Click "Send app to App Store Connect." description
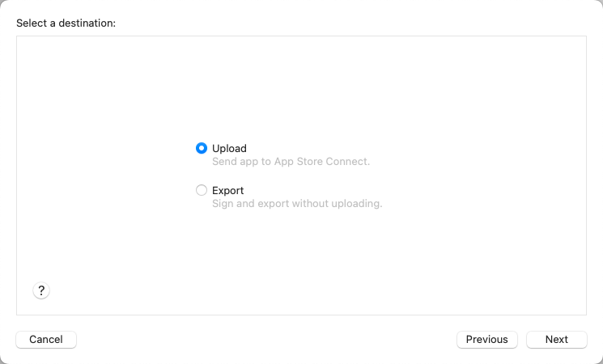Screen dimensions: 603x364 pyautogui.click(x=291, y=162)
